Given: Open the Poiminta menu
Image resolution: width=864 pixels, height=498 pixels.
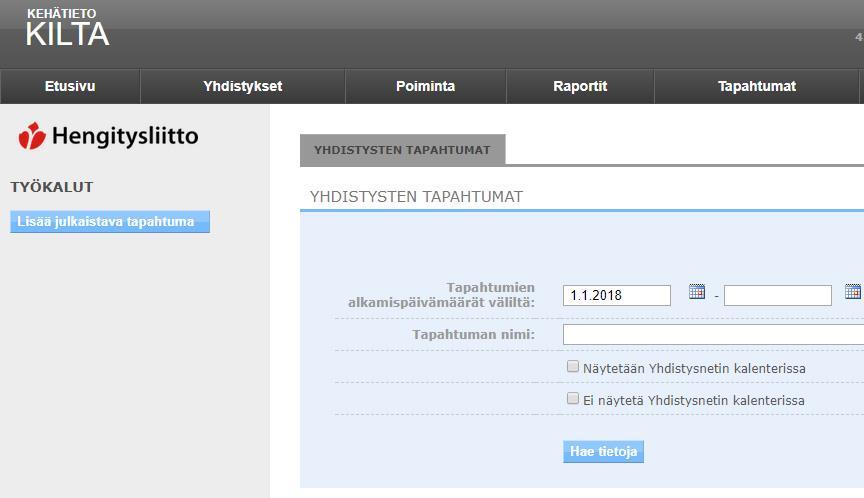Looking at the screenshot, I should (x=425, y=86).
